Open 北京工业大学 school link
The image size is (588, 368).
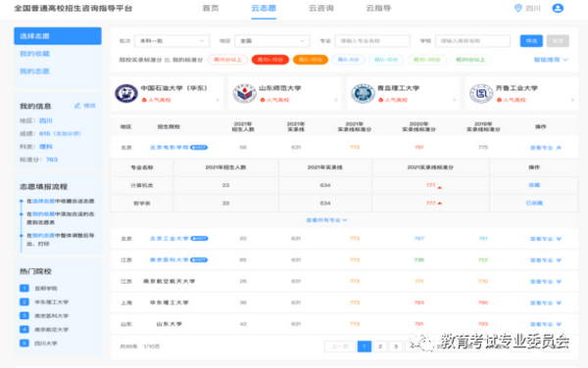170,239
